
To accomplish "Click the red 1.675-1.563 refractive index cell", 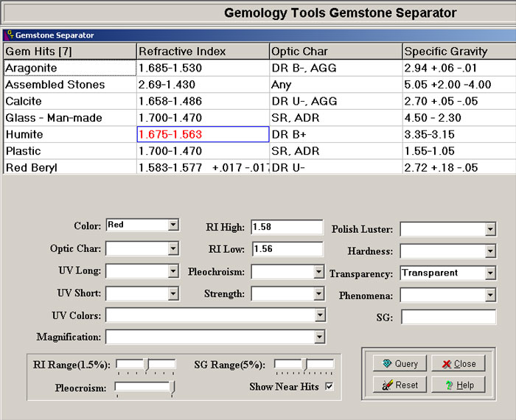I will 203,134.
